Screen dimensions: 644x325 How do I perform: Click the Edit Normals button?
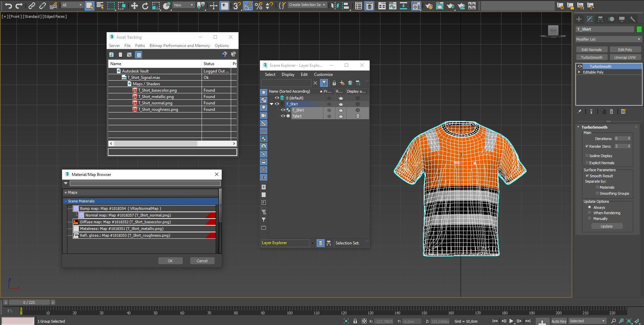coord(591,50)
